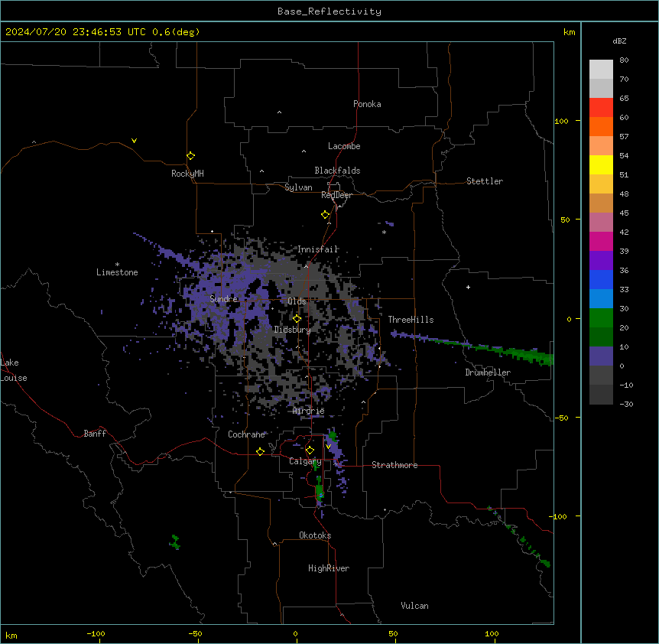The width and height of the screenshot is (659, 644).
Task: Click the km unit label at top right
Action: (569, 32)
